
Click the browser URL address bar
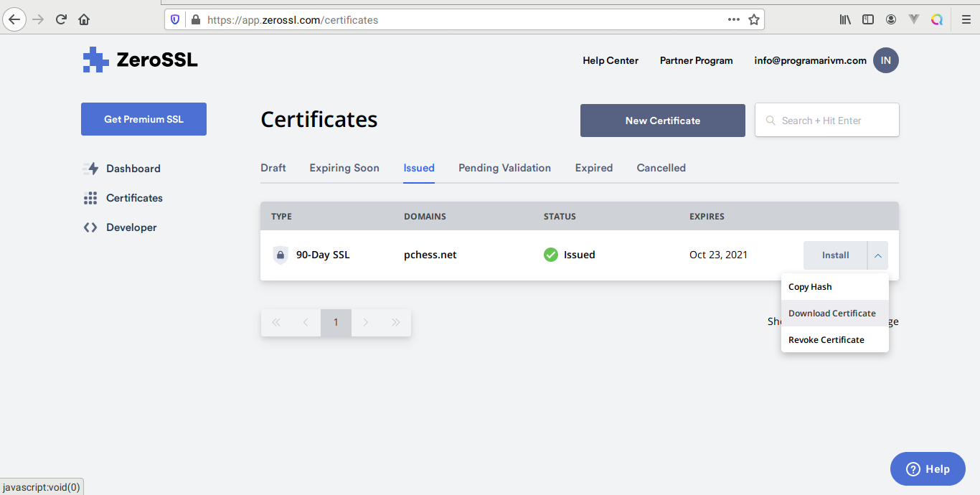(465, 20)
